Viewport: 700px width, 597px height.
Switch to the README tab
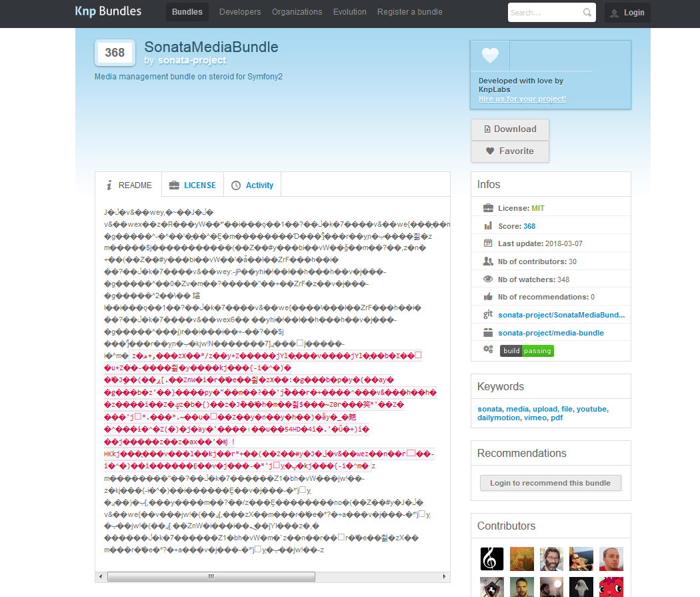click(x=129, y=185)
